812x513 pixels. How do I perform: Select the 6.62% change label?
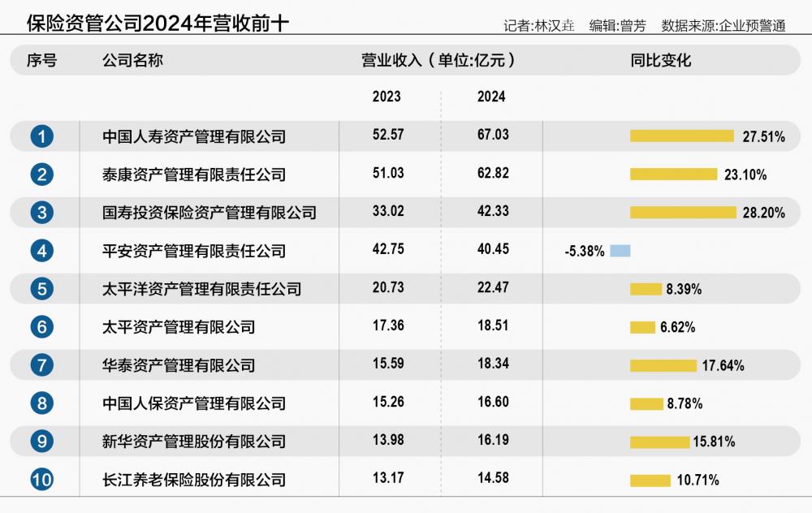(x=678, y=328)
